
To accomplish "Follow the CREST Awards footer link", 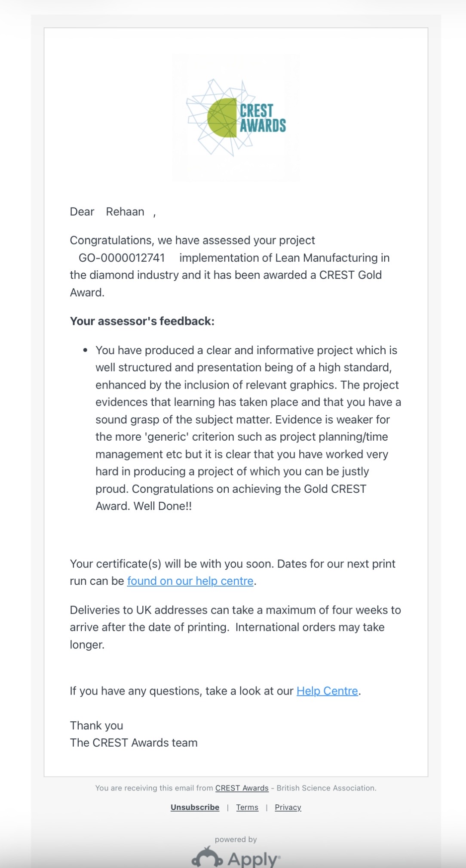I will pyautogui.click(x=242, y=788).
